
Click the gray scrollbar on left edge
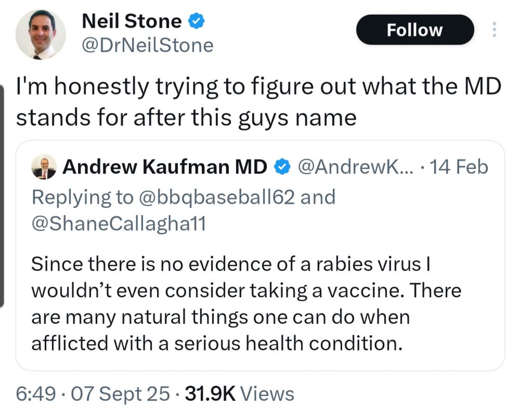click(x=2, y=195)
